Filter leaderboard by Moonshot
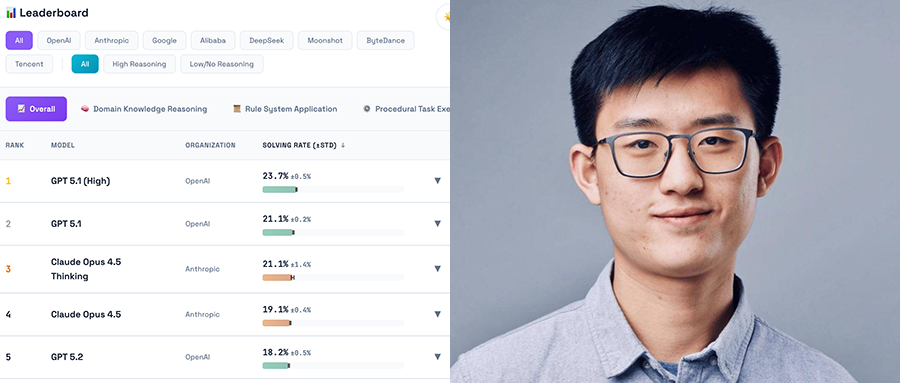Image resolution: width=900 pixels, height=383 pixels. tap(325, 41)
